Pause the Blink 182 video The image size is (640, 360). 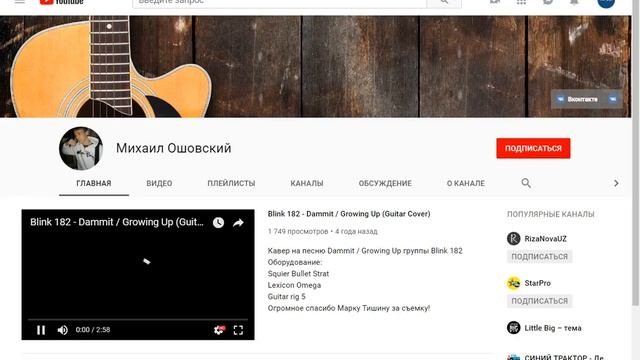(41, 330)
